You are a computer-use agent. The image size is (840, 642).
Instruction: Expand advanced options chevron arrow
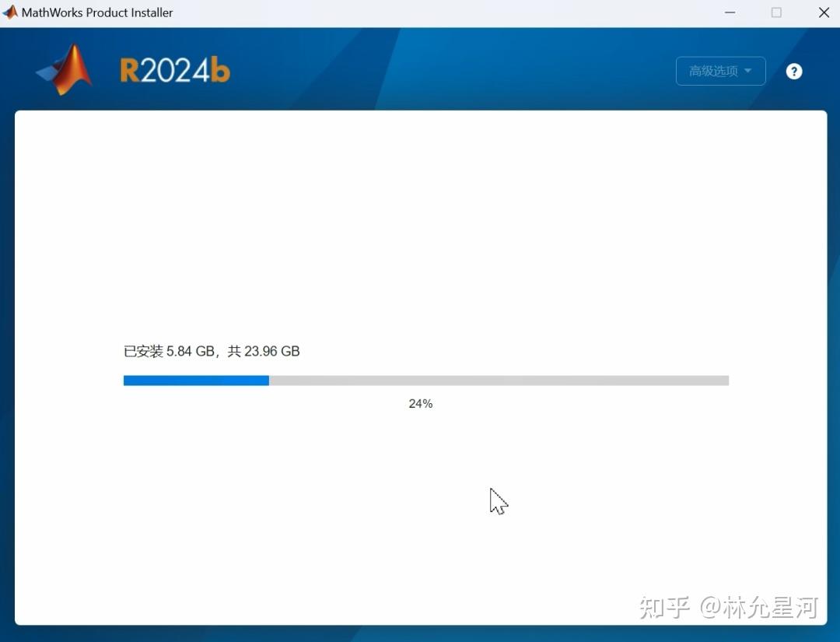pos(748,71)
